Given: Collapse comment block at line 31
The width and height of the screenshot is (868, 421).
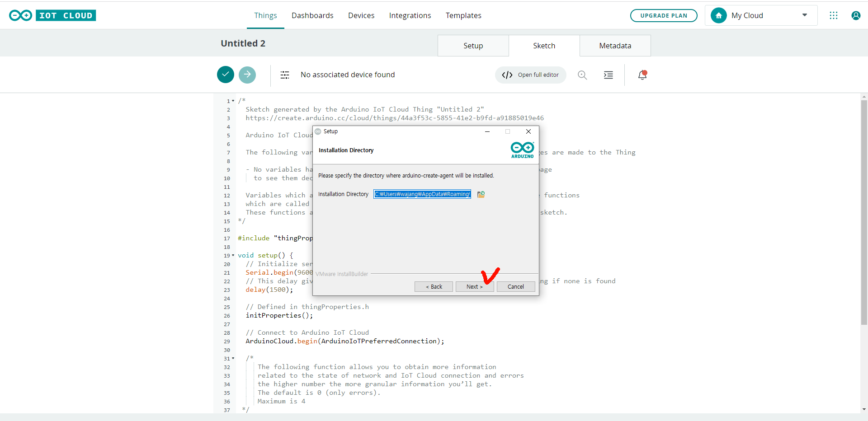Looking at the screenshot, I should (233, 358).
